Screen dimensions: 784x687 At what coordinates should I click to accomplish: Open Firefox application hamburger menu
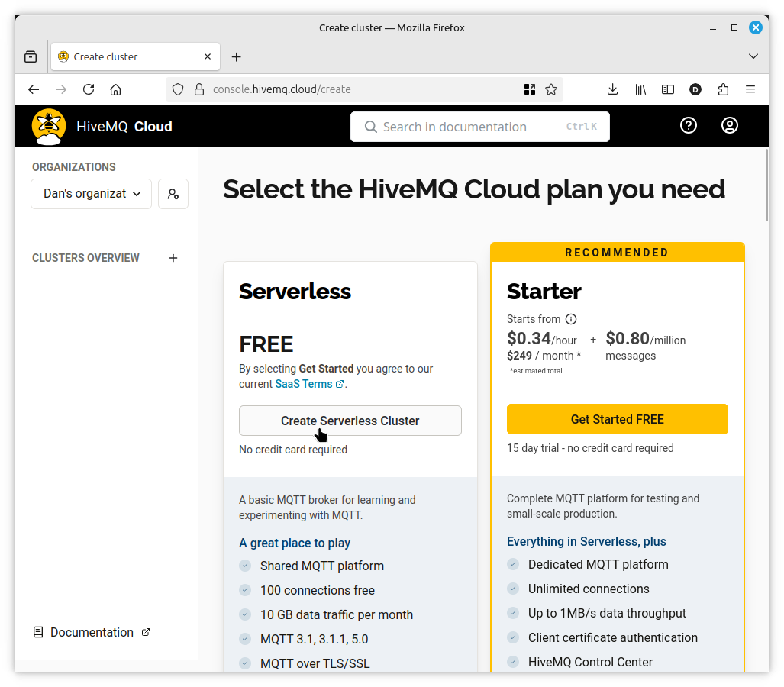(x=750, y=89)
